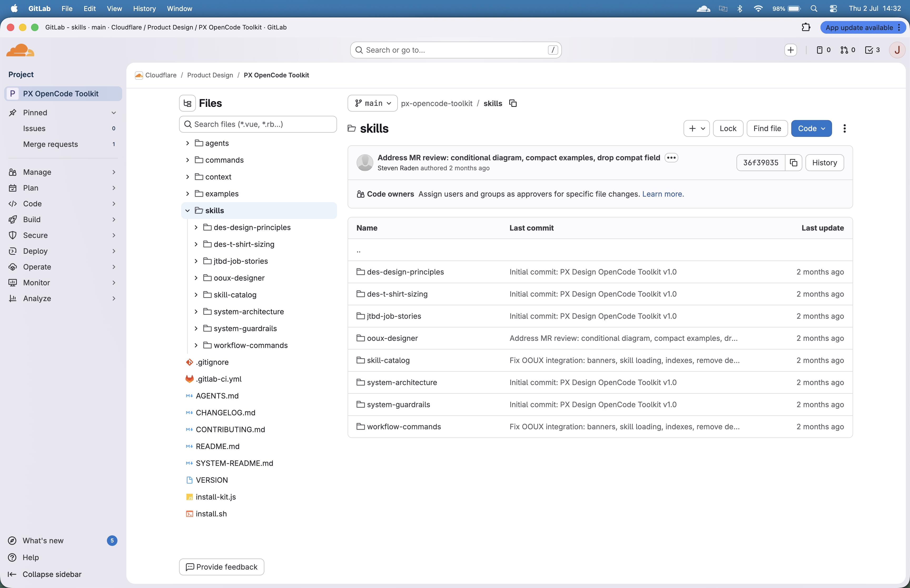Click the Search or go to field

click(456, 50)
